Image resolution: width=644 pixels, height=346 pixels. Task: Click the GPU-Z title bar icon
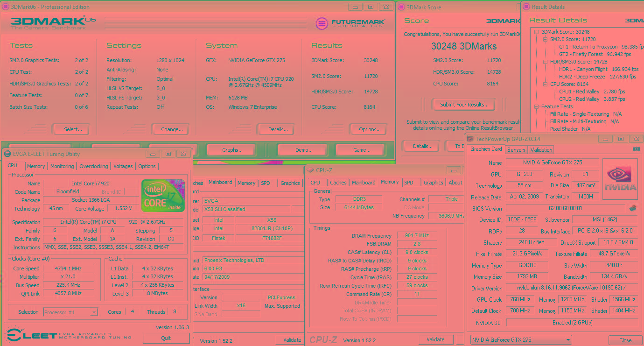click(x=470, y=139)
